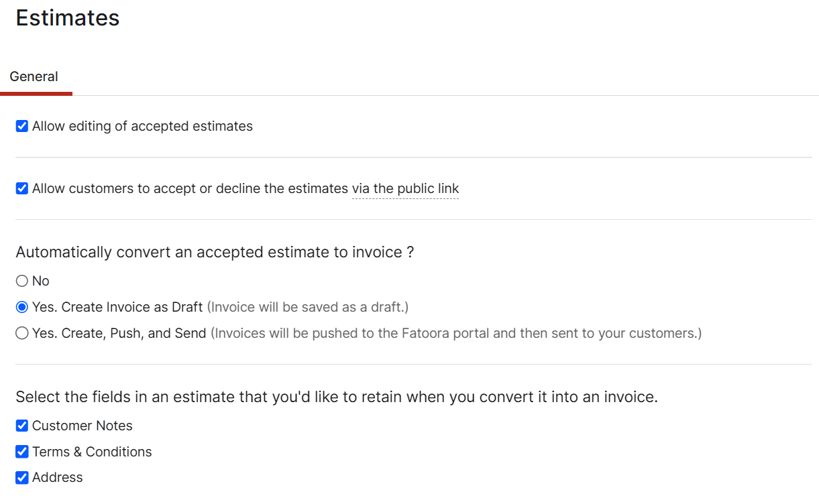
Task: Click the 'Allow editing of accepted estimates' label text
Action: coord(142,127)
